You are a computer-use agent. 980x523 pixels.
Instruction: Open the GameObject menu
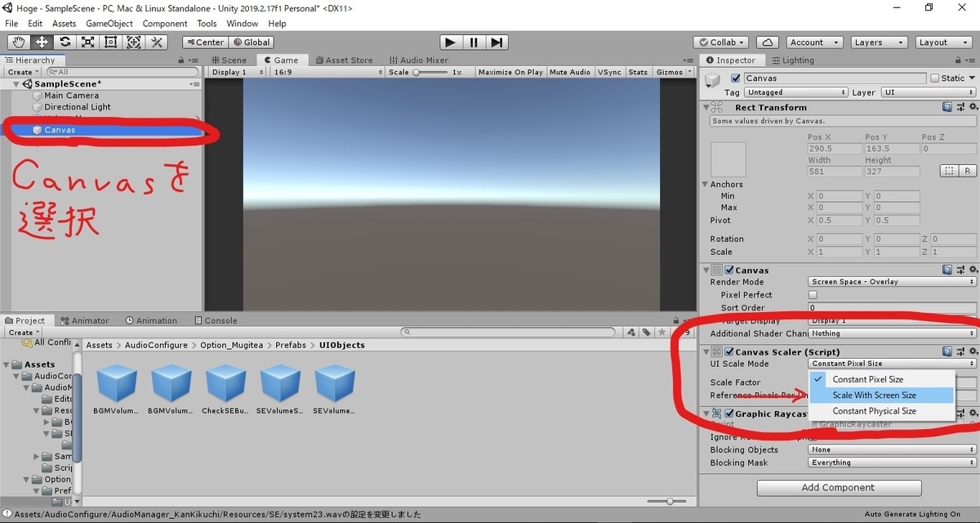[x=109, y=23]
